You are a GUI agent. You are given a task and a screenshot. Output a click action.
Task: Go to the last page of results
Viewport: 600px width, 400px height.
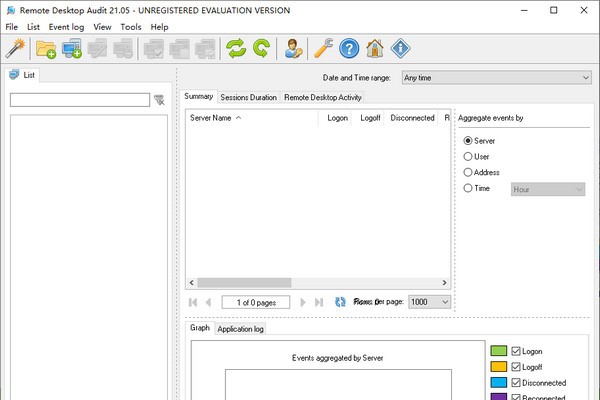pos(319,302)
